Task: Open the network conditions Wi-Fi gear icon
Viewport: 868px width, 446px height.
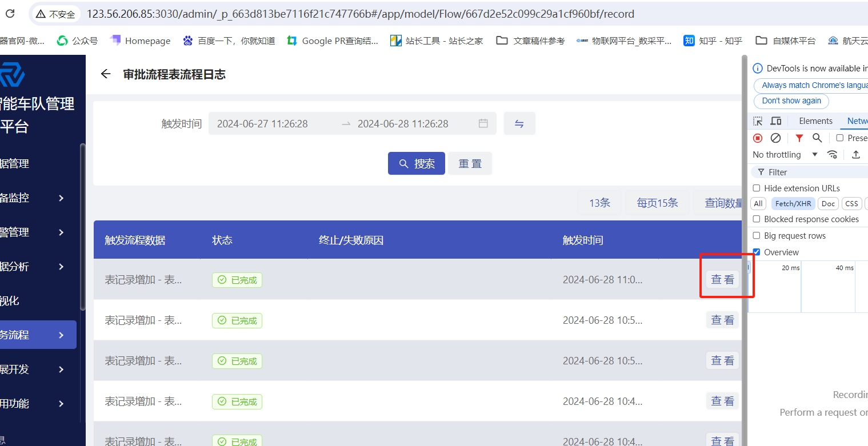Action: coord(833,155)
